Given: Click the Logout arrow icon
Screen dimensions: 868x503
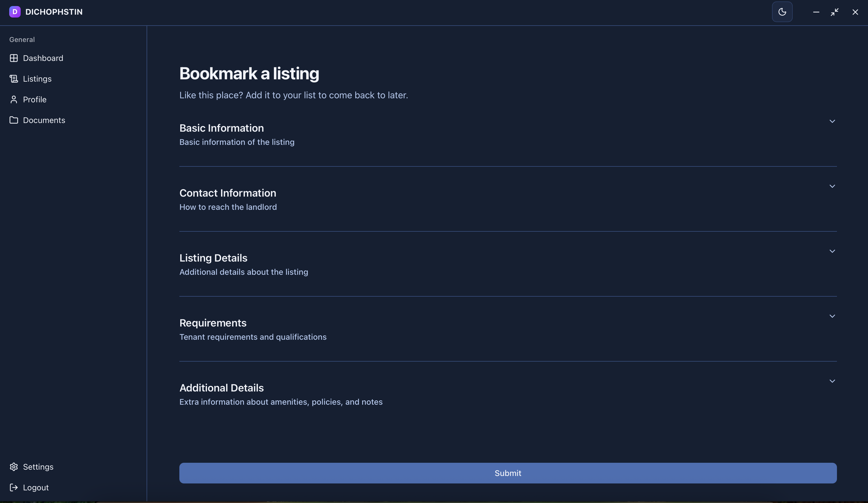Looking at the screenshot, I should 14,487.
